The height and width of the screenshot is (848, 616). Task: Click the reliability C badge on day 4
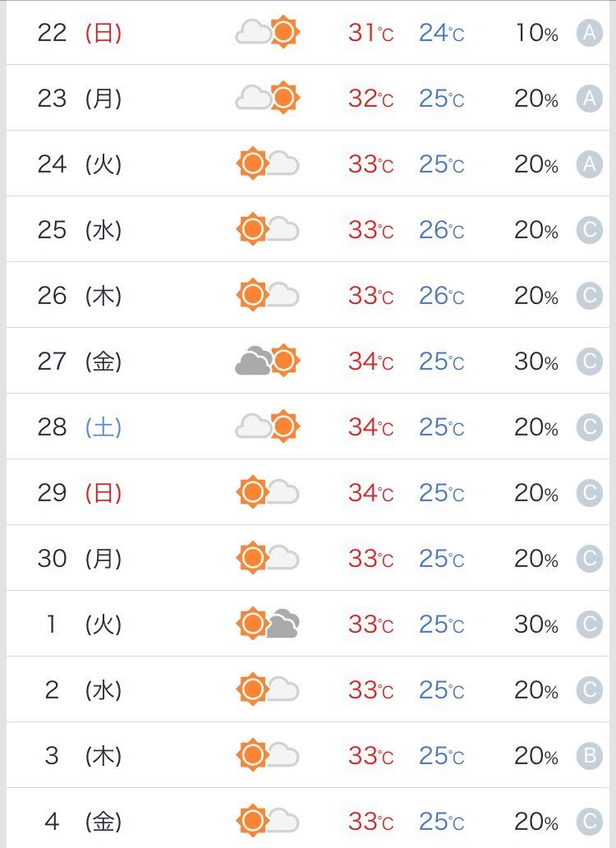tap(589, 822)
